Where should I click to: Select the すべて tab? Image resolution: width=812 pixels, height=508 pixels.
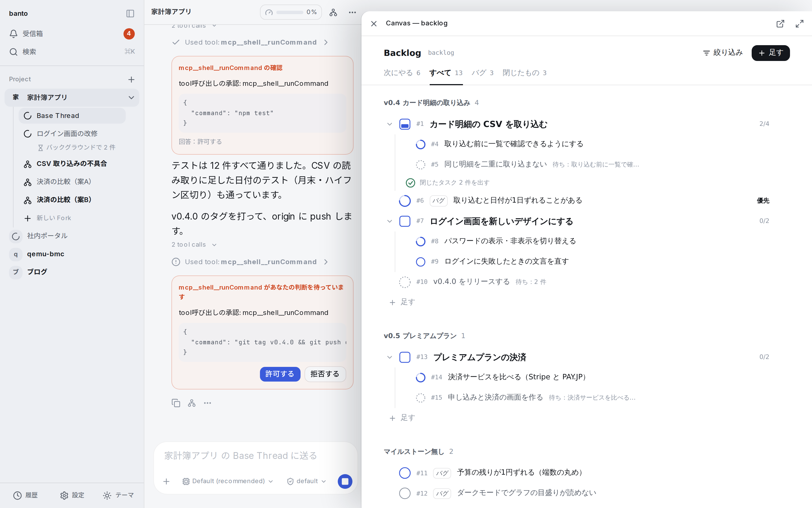[446, 73]
